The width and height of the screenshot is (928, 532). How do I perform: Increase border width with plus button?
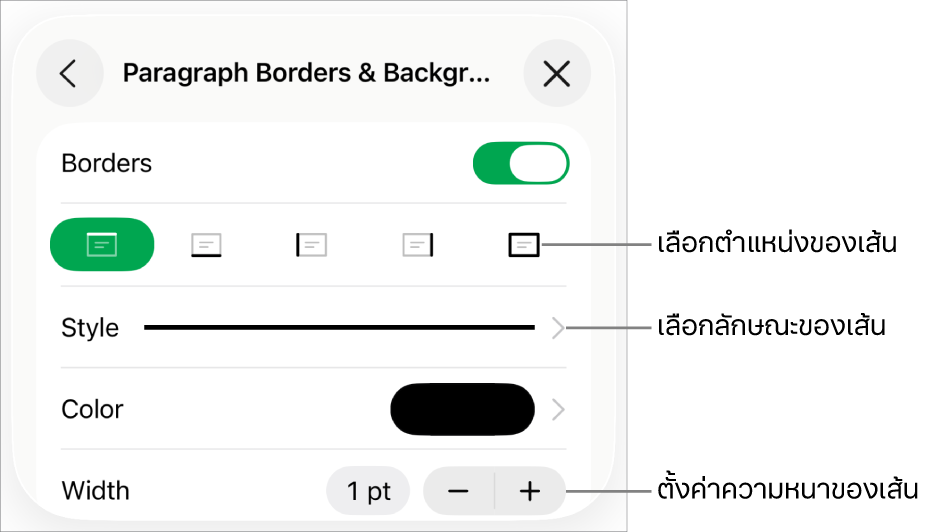click(x=530, y=491)
